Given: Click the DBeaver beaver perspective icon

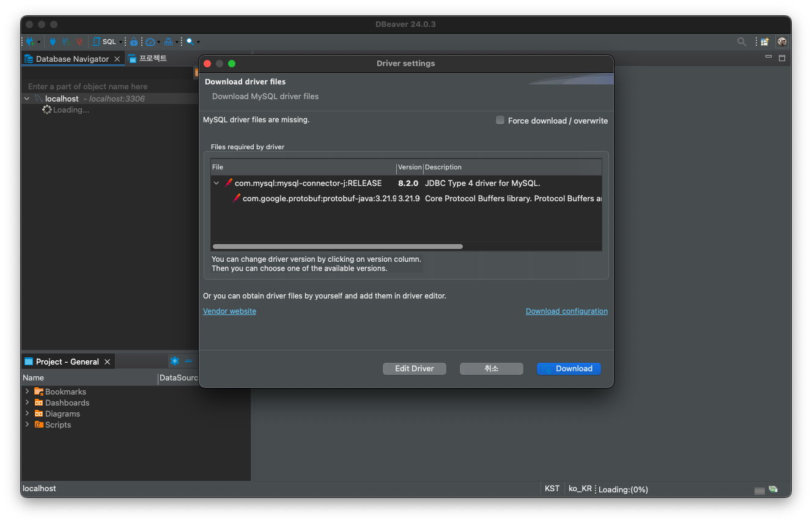Looking at the screenshot, I should [x=782, y=42].
